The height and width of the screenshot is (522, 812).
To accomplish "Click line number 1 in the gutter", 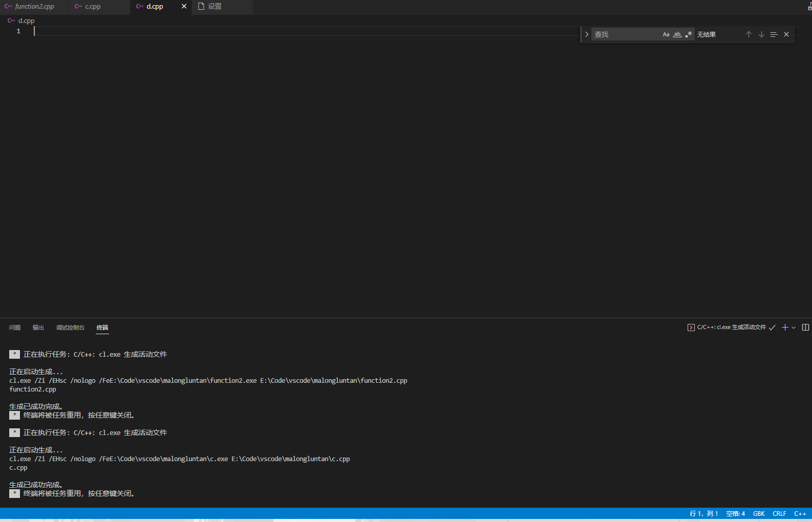I will [18, 31].
